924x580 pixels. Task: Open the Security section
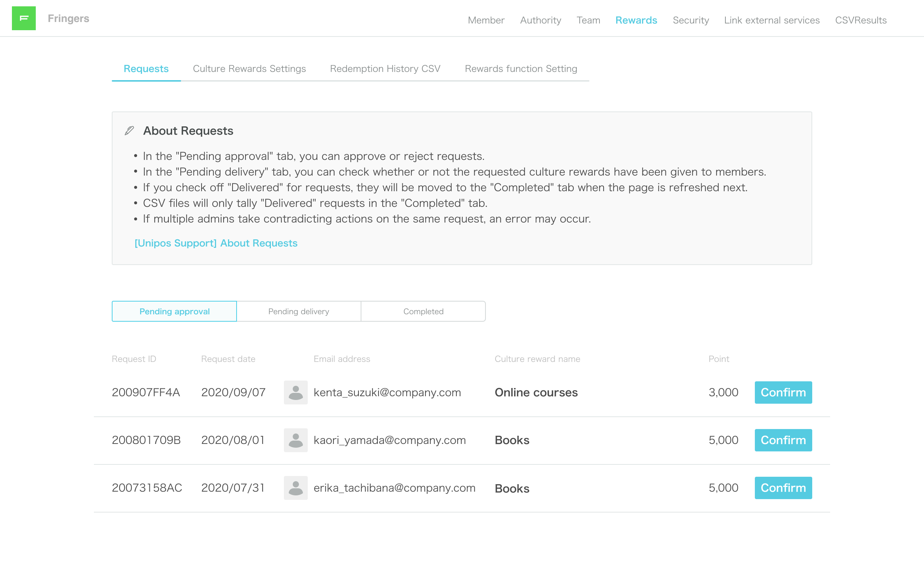pos(690,20)
